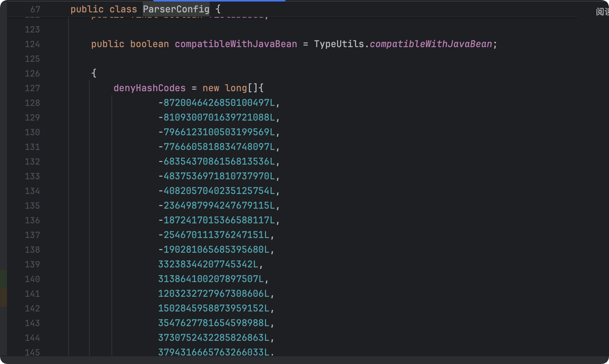609x364 pixels.
Task: Click the new keyword on line 127
Action: point(211,88)
